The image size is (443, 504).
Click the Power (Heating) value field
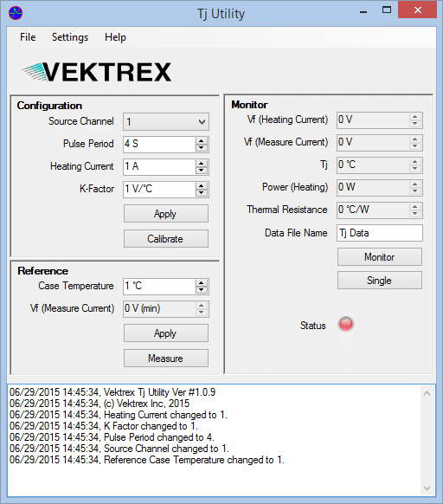tap(373, 188)
